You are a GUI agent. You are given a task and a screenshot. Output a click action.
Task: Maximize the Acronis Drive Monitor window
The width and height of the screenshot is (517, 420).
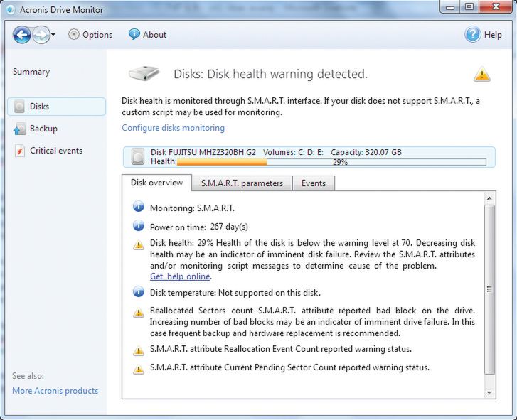pos(469,6)
